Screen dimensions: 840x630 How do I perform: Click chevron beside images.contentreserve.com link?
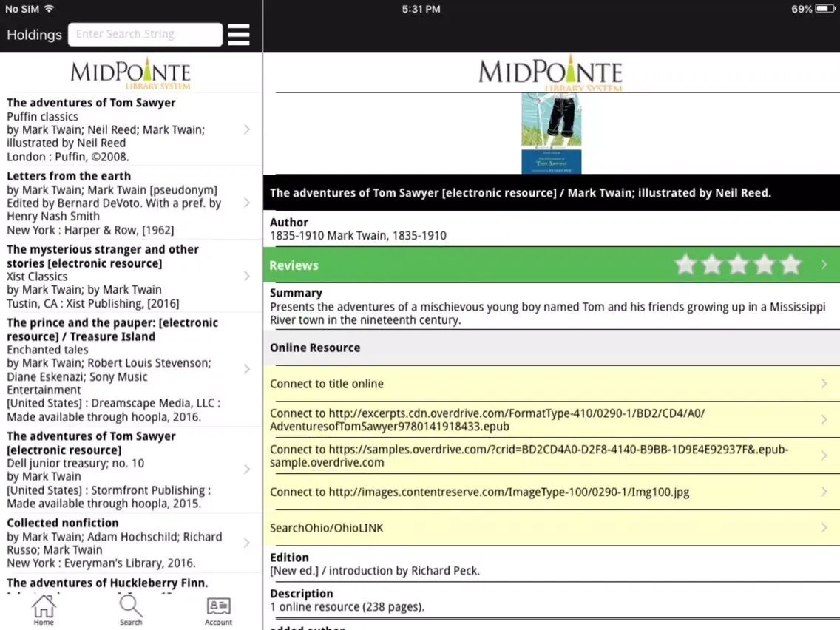824,492
